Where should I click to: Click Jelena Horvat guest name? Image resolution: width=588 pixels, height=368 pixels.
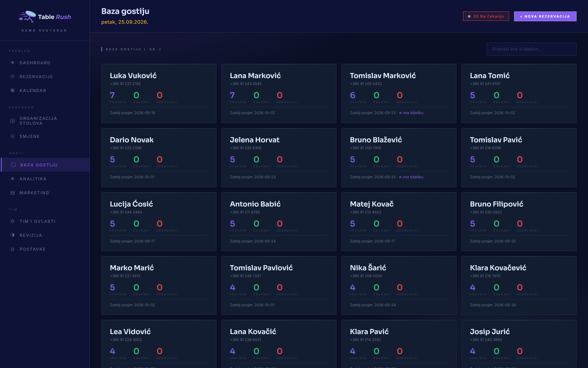[254, 140]
